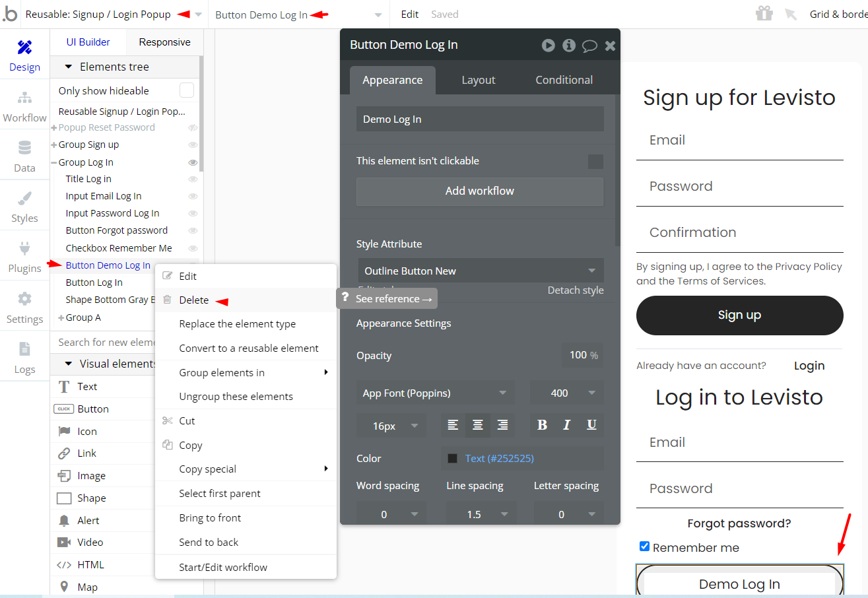
Task: Expand Group Sign up in elements tree
Action: (54, 145)
